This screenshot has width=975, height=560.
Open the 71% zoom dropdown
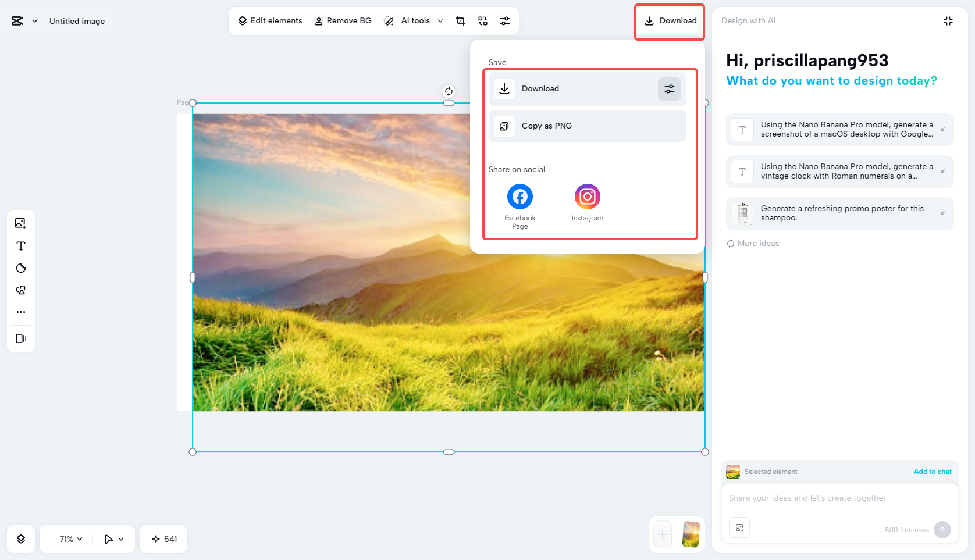(x=70, y=539)
